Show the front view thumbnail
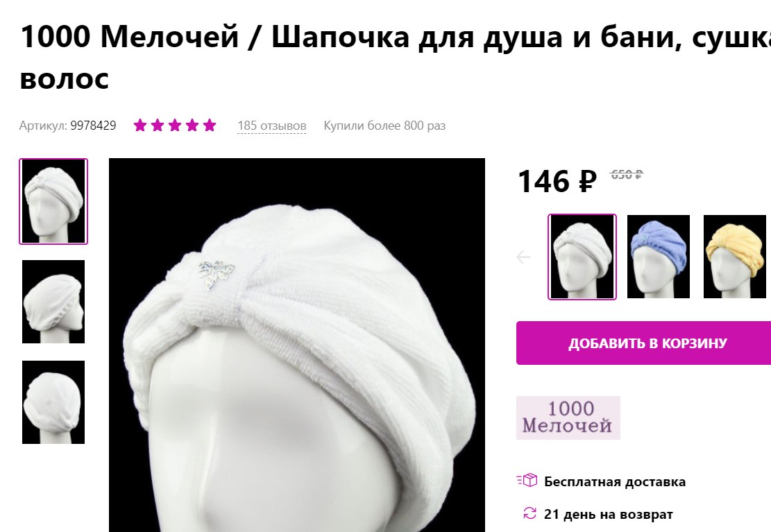This screenshot has width=771, height=532. (x=53, y=201)
